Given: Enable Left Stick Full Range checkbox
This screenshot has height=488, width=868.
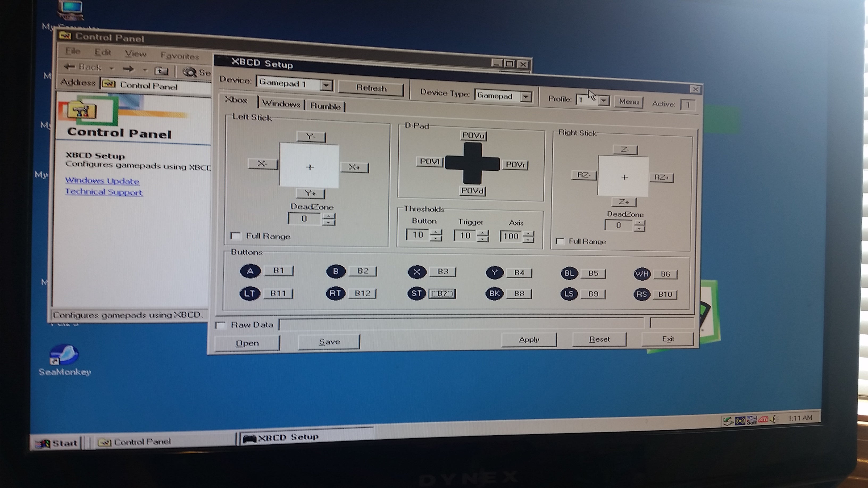Looking at the screenshot, I should click(236, 236).
